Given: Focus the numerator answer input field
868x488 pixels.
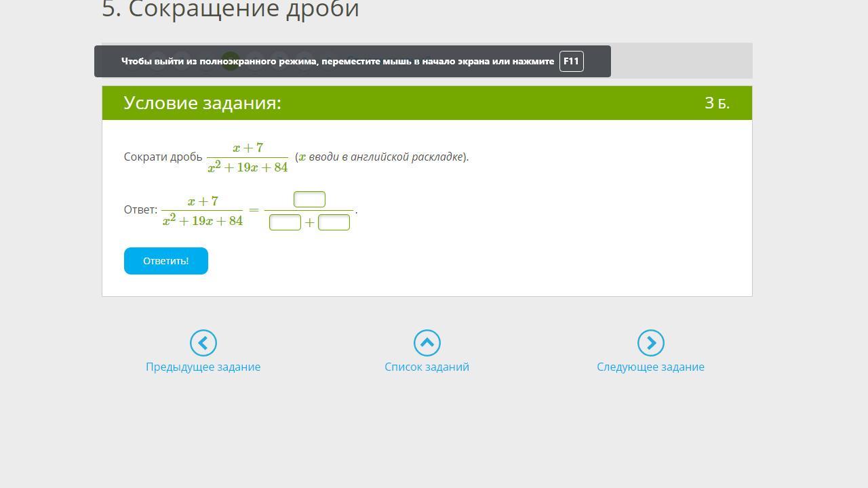Looking at the screenshot, I should [x=309, y=199].
